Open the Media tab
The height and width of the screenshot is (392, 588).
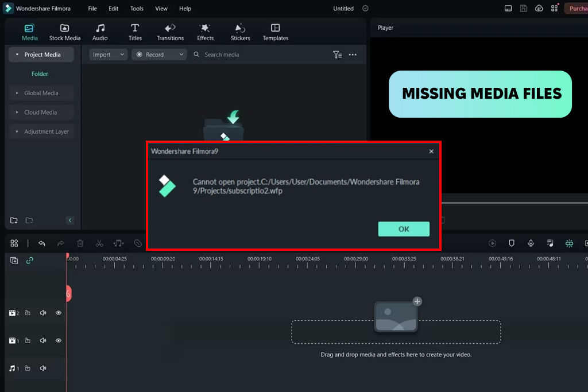pyautogui.click(x=29, y=32)
